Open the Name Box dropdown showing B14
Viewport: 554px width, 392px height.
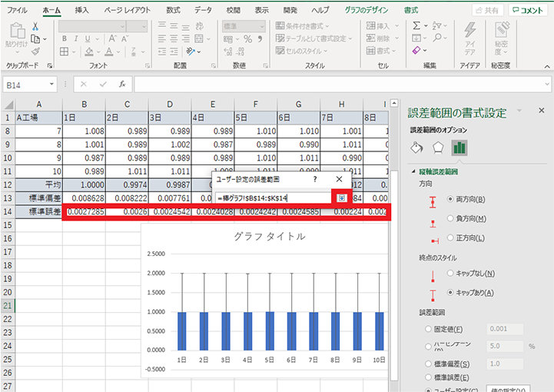(x=51, y=84)
